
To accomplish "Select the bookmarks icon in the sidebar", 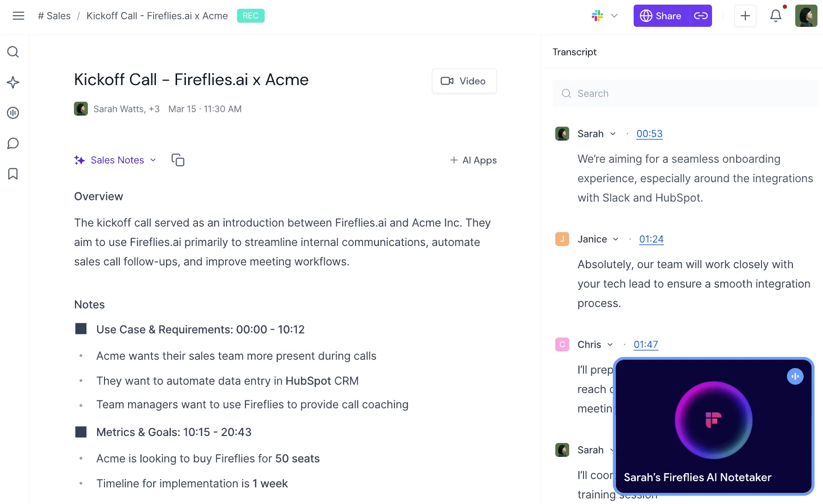I will click(13, 174).
